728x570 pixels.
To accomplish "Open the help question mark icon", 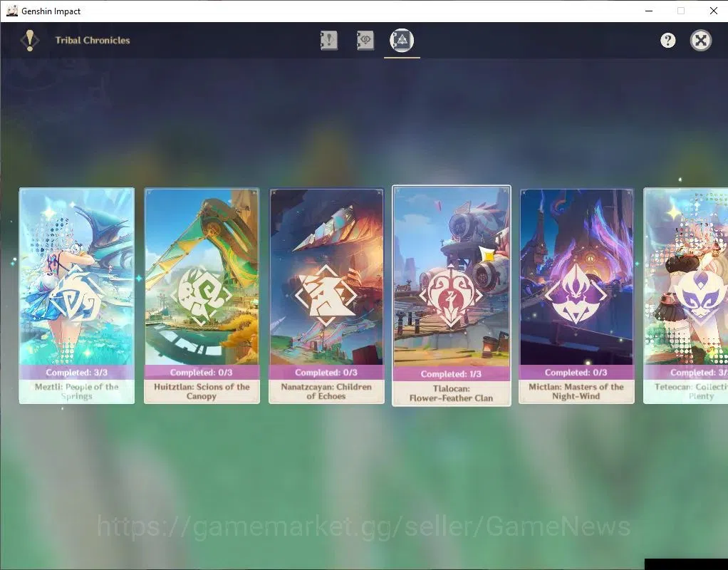I will tap(667, 41).
